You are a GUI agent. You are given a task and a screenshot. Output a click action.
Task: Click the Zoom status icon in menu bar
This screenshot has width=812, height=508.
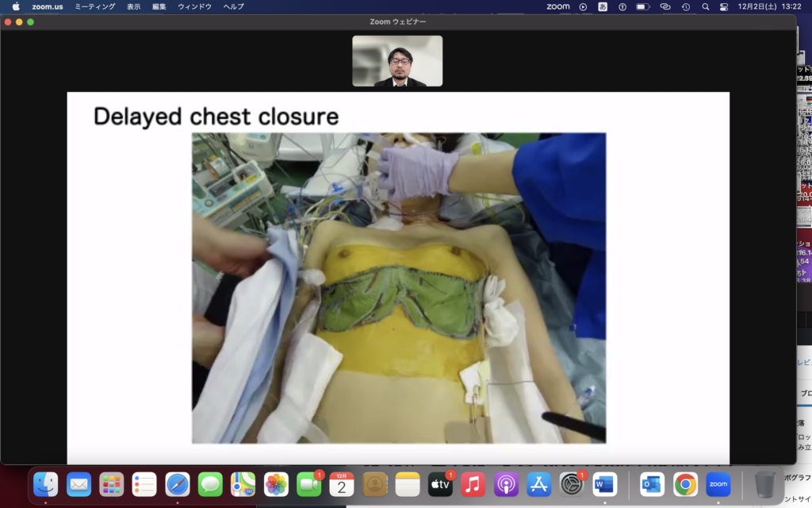click(x=558, y=6)
